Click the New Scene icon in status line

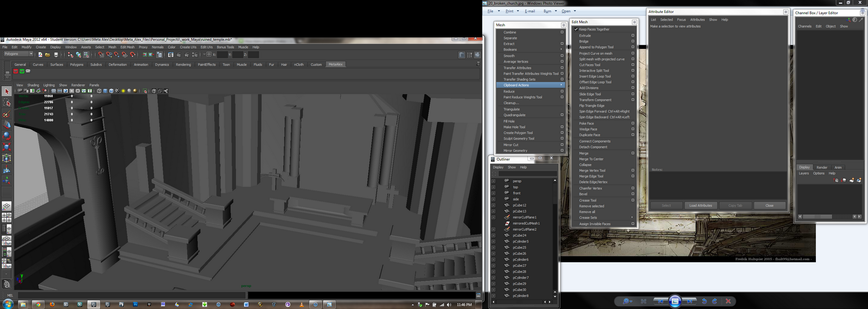point(40,54)
